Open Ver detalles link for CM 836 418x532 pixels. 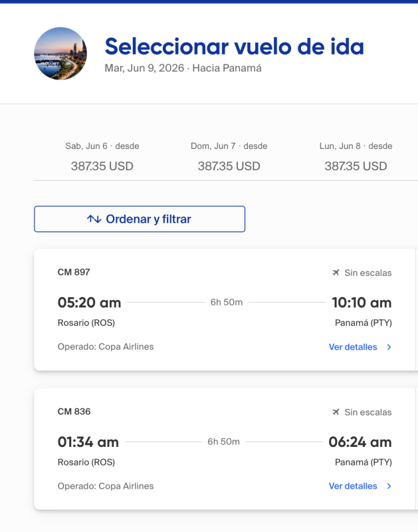tap(353, 486)
